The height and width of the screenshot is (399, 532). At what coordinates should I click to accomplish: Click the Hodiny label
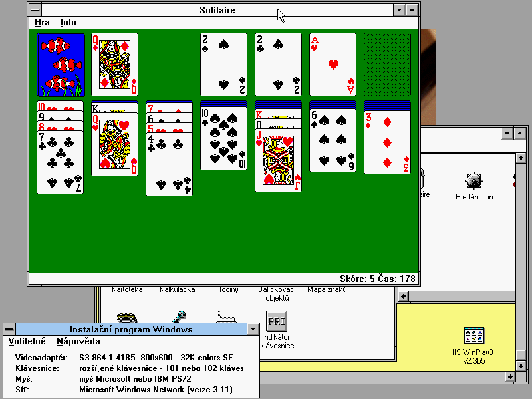coord(227,289)
